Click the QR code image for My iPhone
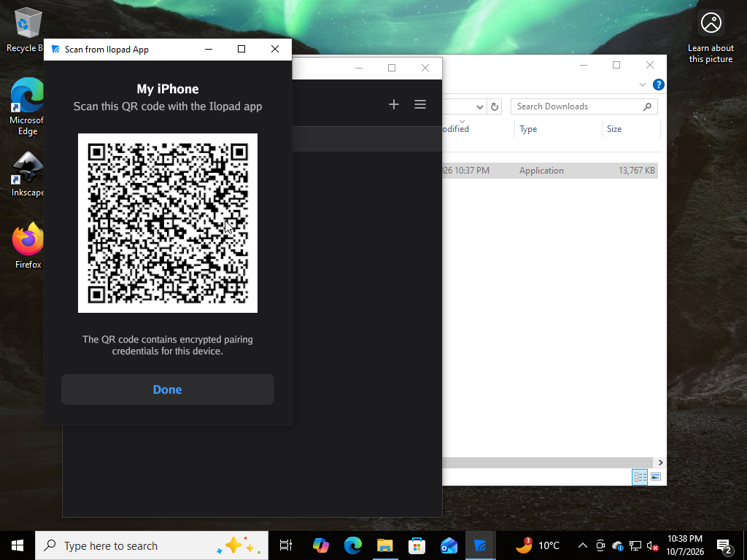The image size is (747, 560). coord(168,223)
